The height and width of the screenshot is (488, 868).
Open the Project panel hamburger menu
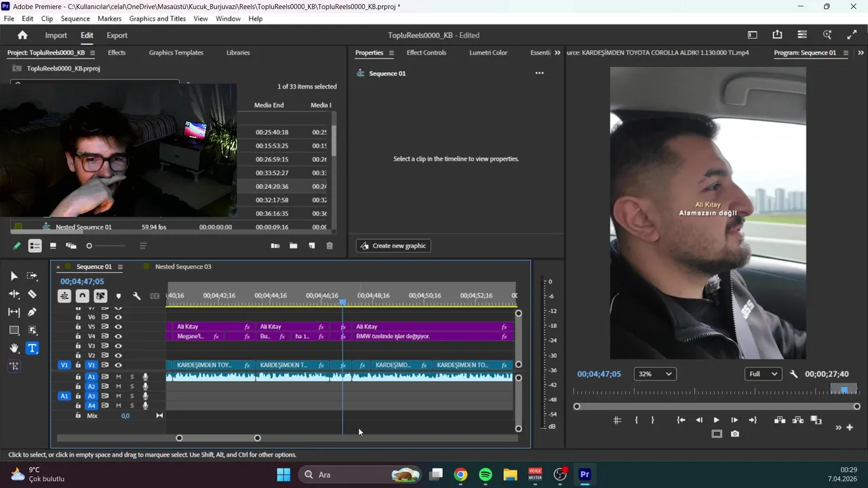click(92, 53)
